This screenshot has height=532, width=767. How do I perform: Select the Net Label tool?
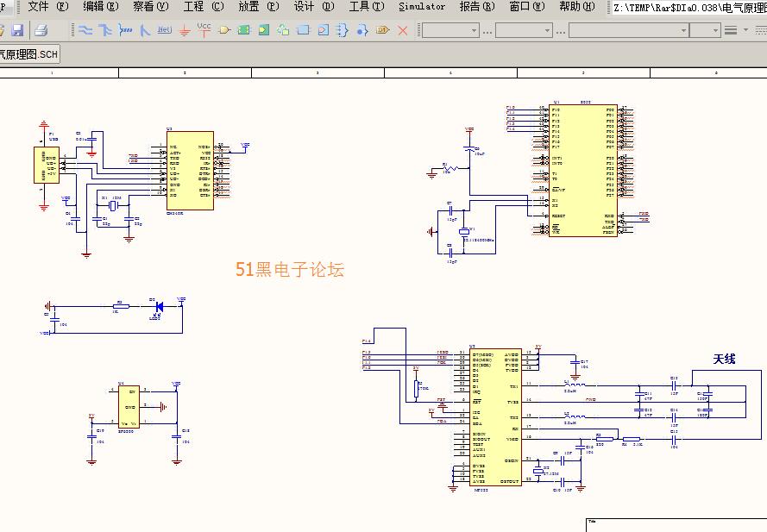point(164,30)
